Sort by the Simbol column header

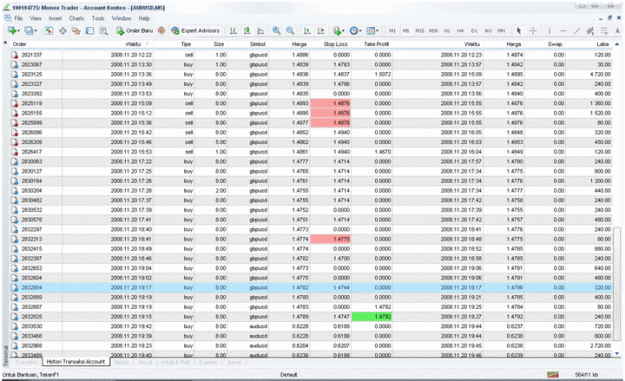[257, 44]
